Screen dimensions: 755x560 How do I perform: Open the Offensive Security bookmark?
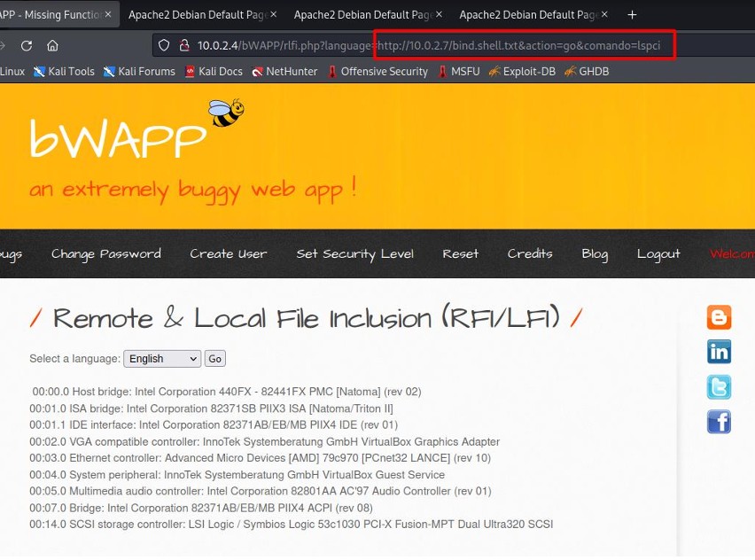click(x=377, y=72)
